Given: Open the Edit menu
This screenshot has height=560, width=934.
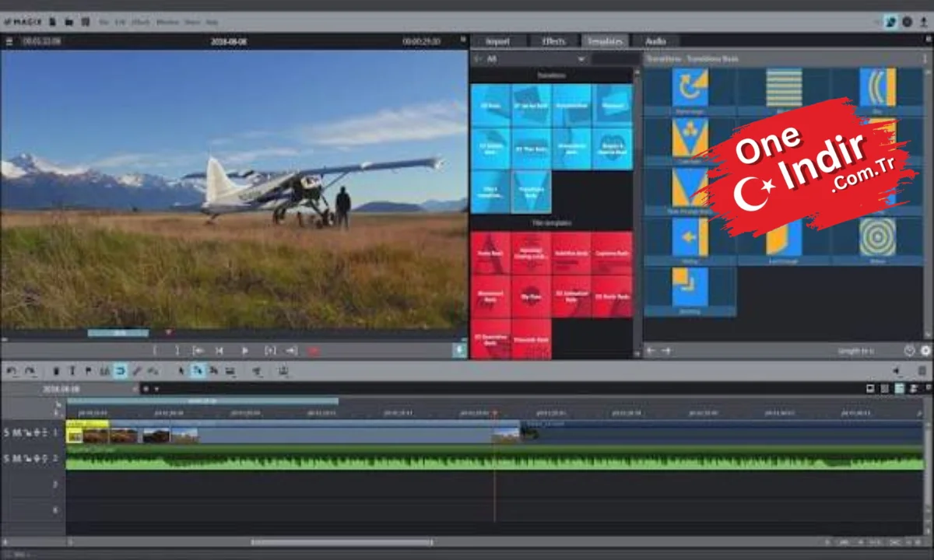Looking at the screenshot, I should [x=121, y=22].
